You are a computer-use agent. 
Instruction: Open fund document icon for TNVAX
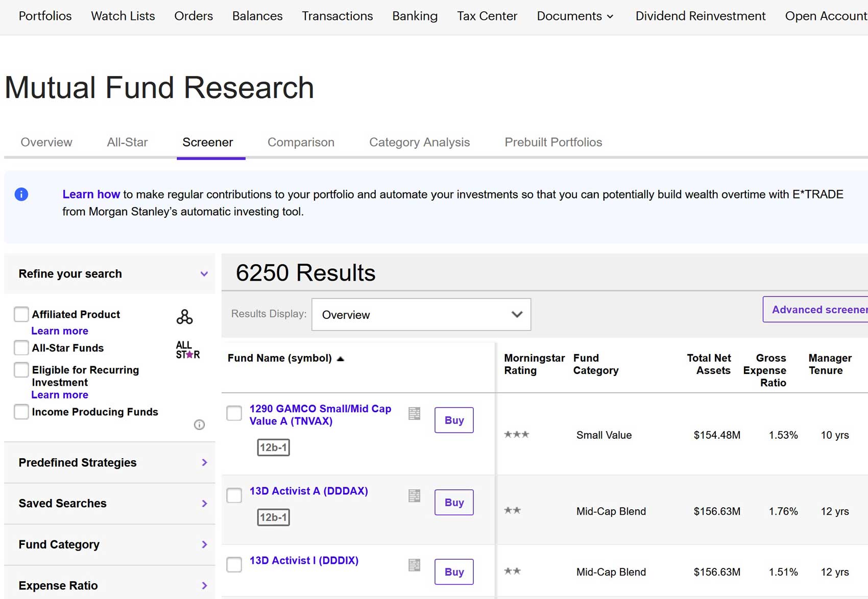tap(415, 413)
